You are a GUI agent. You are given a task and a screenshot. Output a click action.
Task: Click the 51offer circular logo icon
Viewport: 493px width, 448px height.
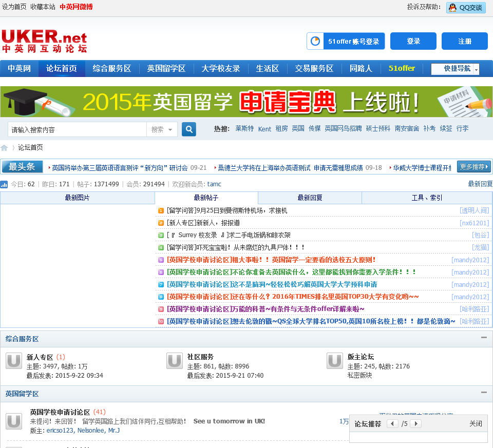pyautogui.click(x=315, y=41)
